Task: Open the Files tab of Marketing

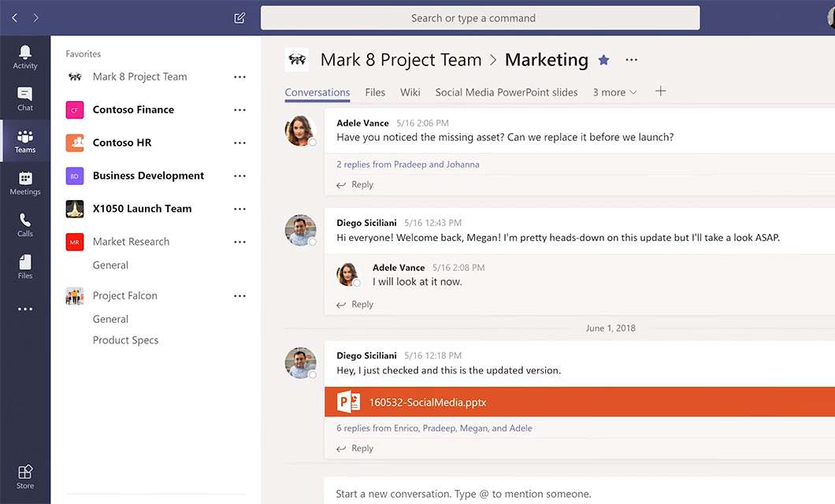Action: [375, 92]
